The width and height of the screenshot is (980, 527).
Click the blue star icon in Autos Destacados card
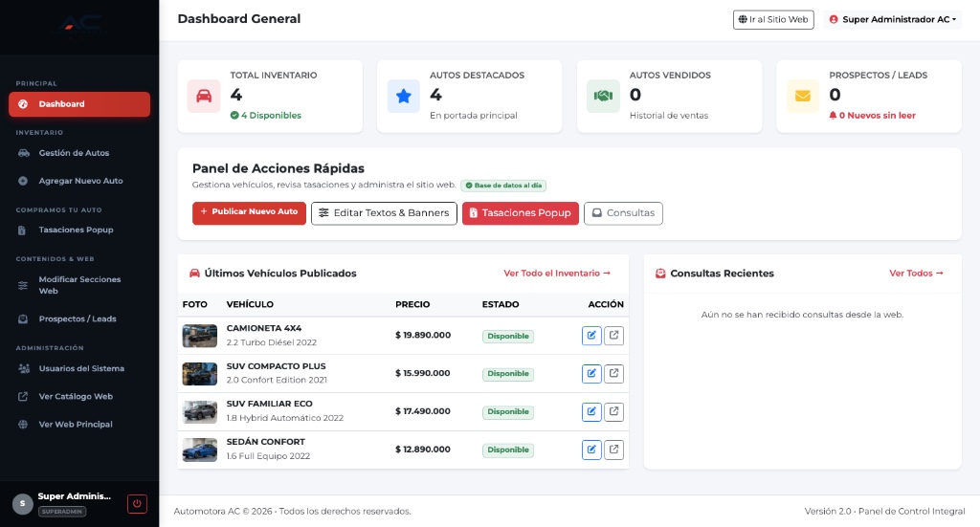[403, 97]
